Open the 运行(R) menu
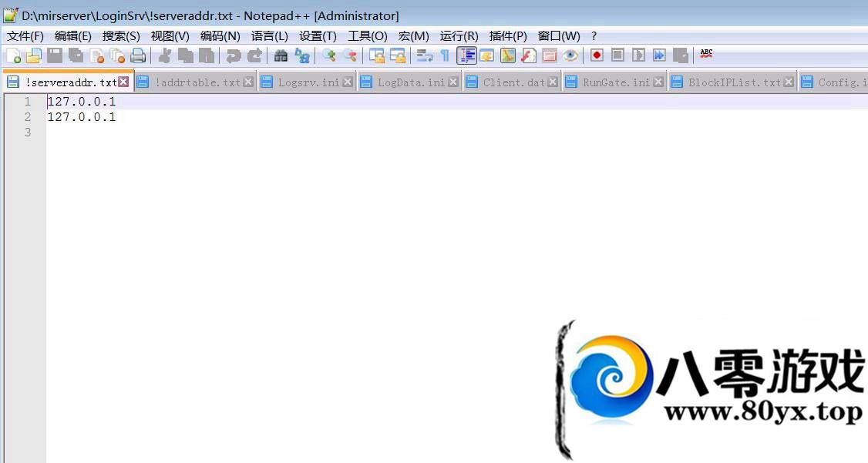The height and width of the screenshot is (463, 868). coord(459,36)
